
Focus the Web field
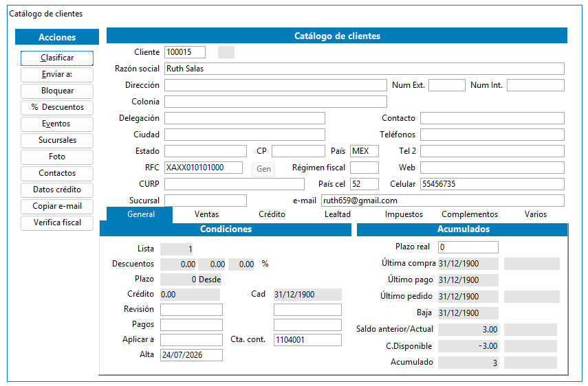coord(492,168)
